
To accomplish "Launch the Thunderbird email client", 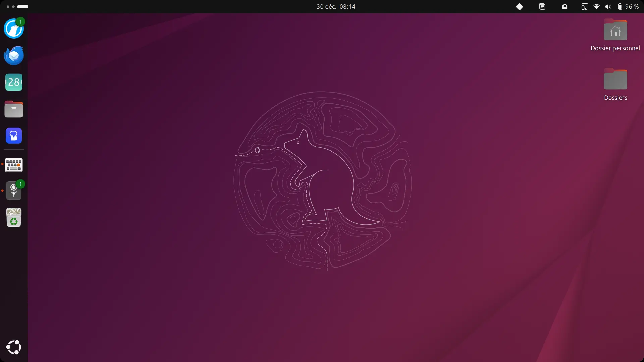I will [x=13, y=55].
